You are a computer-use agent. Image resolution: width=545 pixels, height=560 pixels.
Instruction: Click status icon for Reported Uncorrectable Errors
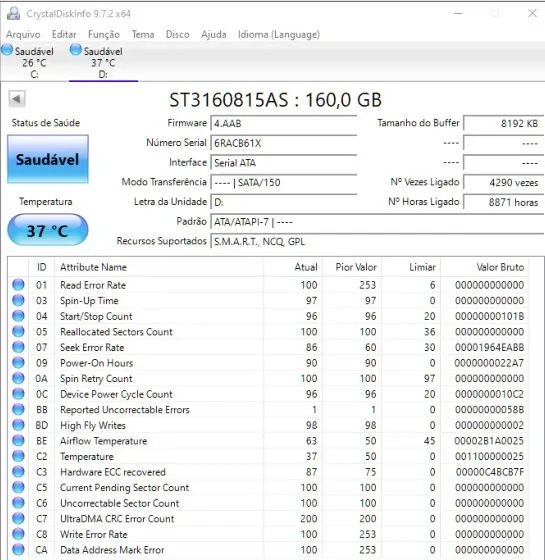coord(18,409)
